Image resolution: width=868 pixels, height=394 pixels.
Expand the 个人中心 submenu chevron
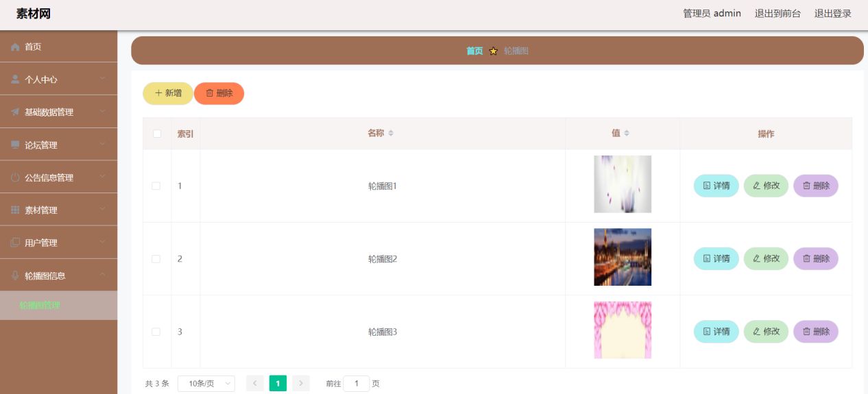(x=103, y=79)
